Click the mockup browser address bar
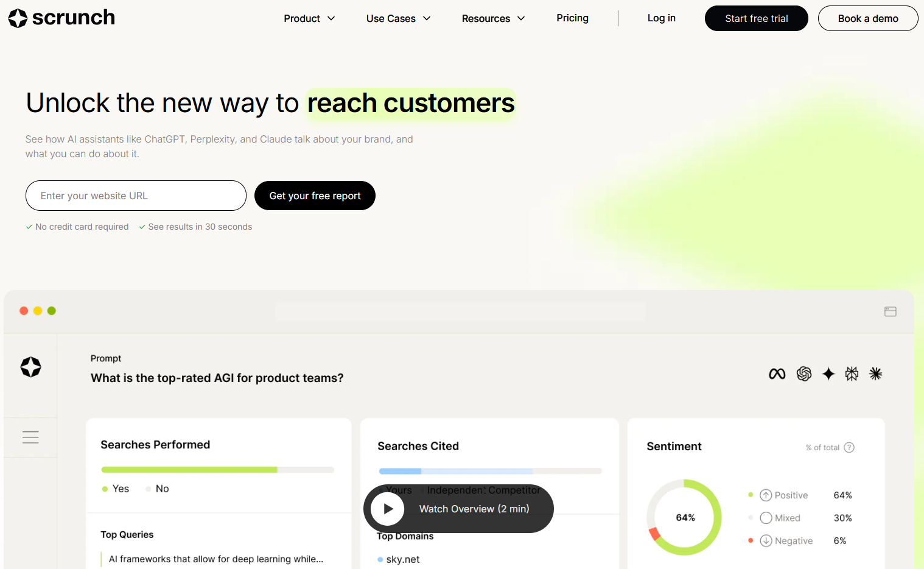 click(461, 311)
